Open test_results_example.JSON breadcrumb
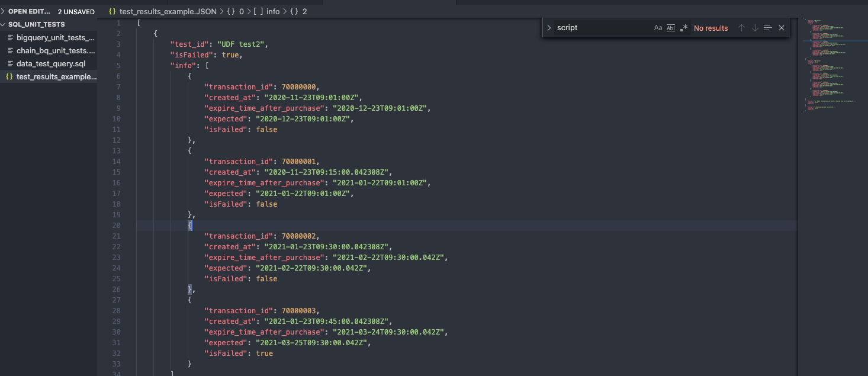 tap(168, 11)
